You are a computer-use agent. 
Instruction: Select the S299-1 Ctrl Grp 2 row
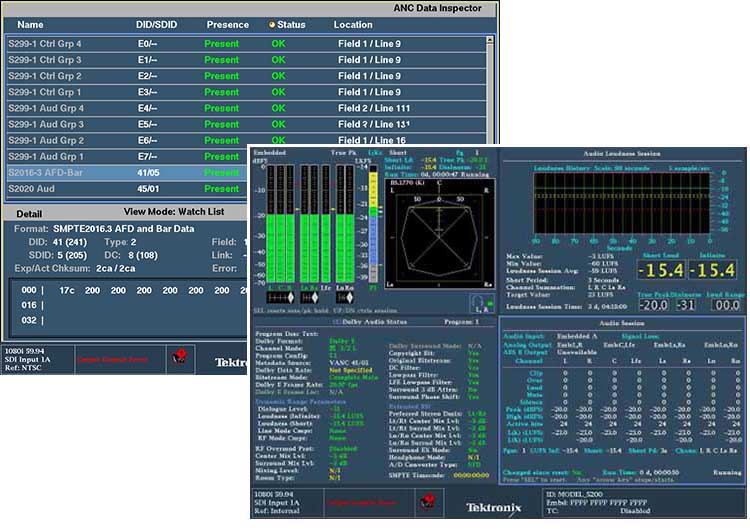246,76
